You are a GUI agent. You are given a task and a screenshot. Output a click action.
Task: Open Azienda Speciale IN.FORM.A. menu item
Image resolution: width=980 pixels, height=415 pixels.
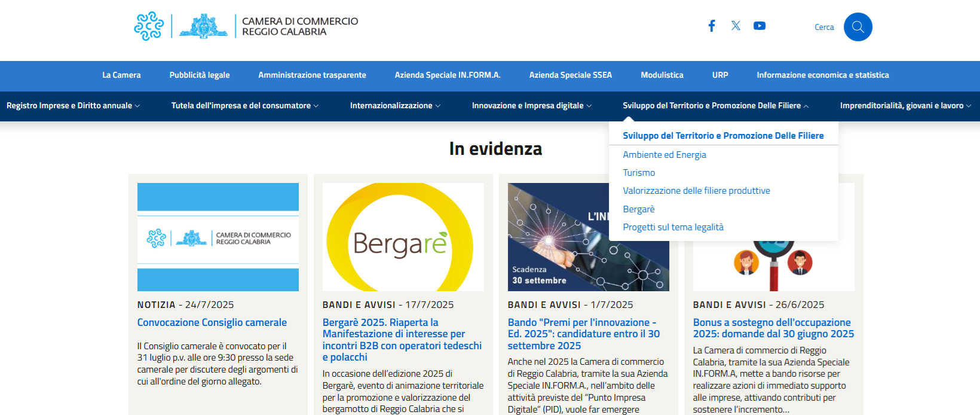coord(448,75)
